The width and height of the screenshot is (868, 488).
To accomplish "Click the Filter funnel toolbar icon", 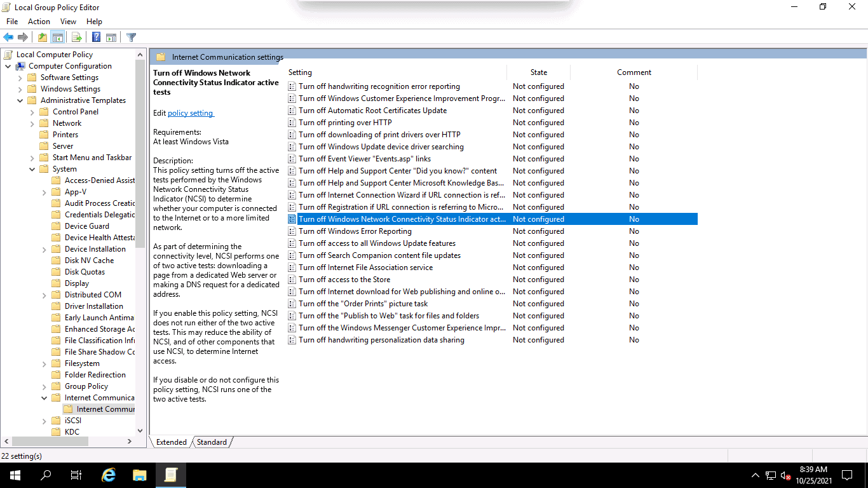I will (131, 37).
